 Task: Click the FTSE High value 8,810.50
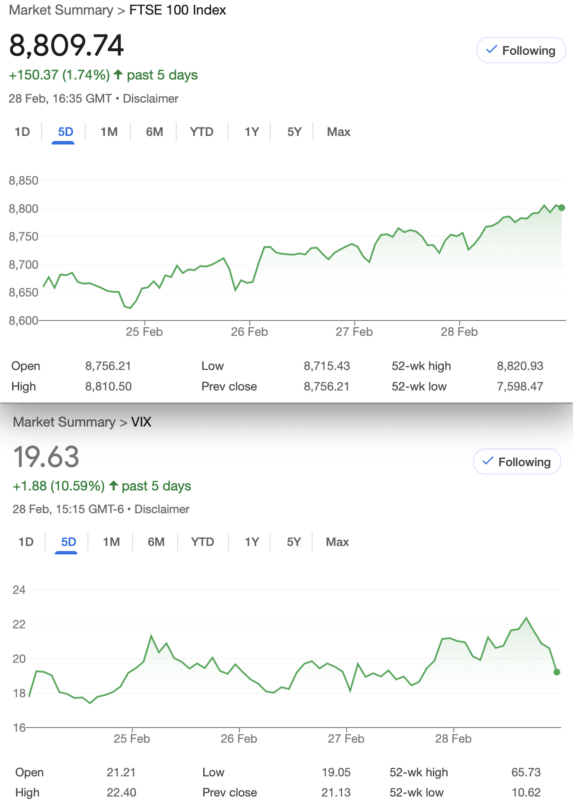(x=108, y=386)
